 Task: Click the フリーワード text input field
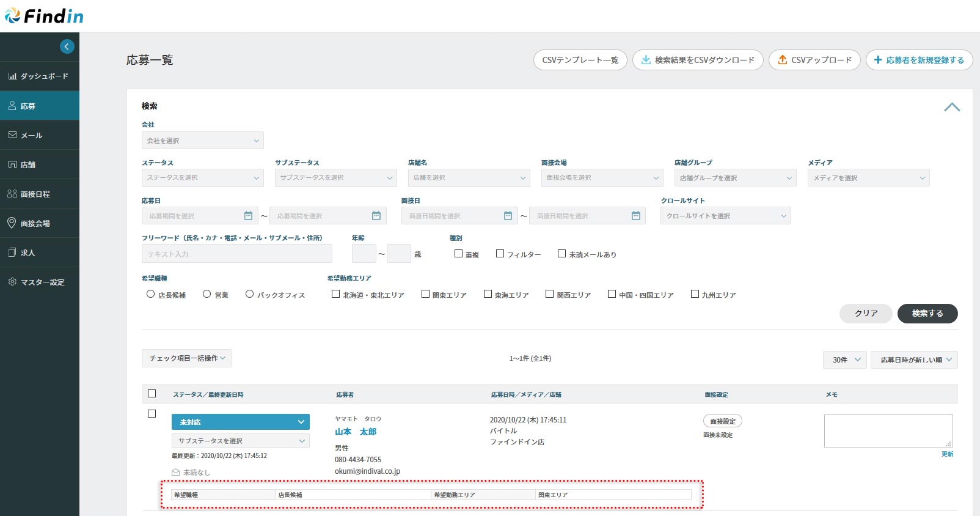236,254
